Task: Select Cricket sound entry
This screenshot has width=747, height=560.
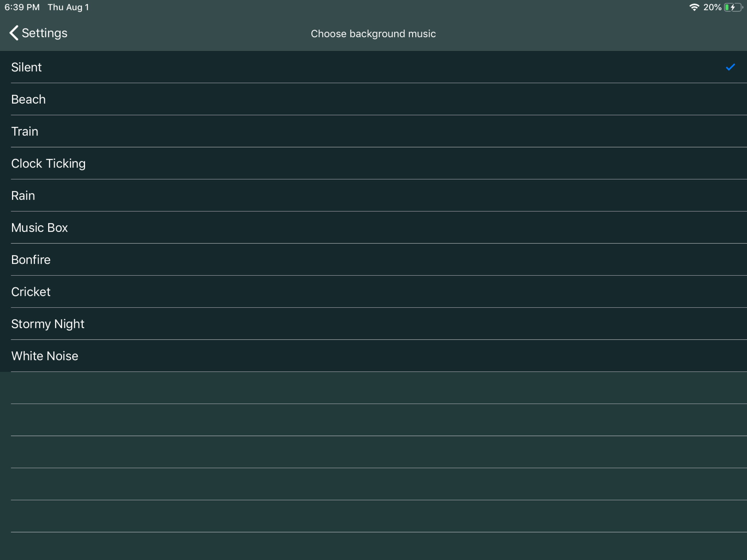Action: tap(31, 292)
